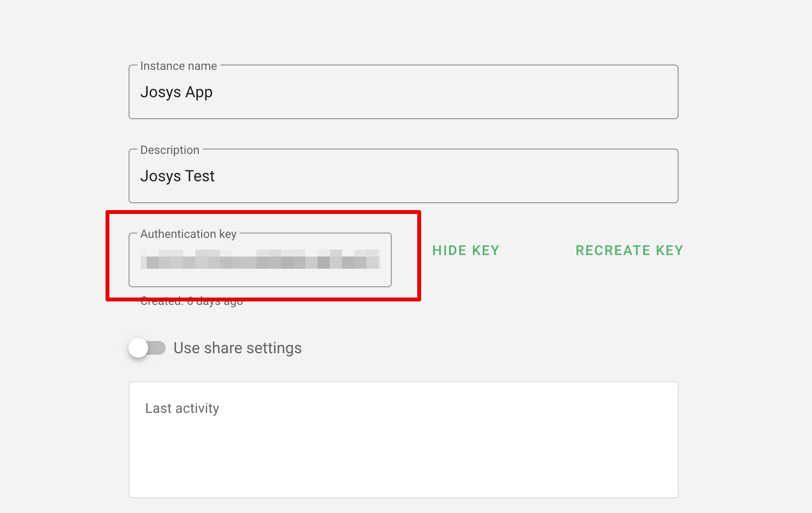This screenshot has height=513, width=812.
Task: Click the RECREATE KEY button
Action: click(x=629, y=251)
